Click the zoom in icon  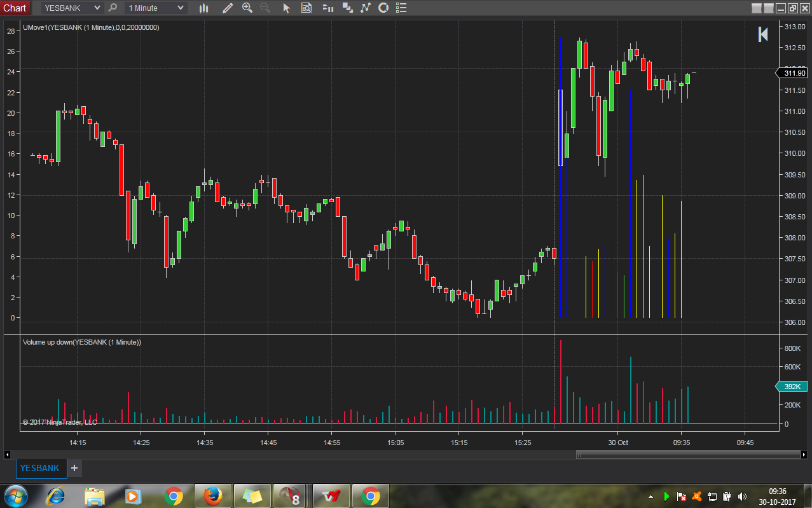[247, 8]
